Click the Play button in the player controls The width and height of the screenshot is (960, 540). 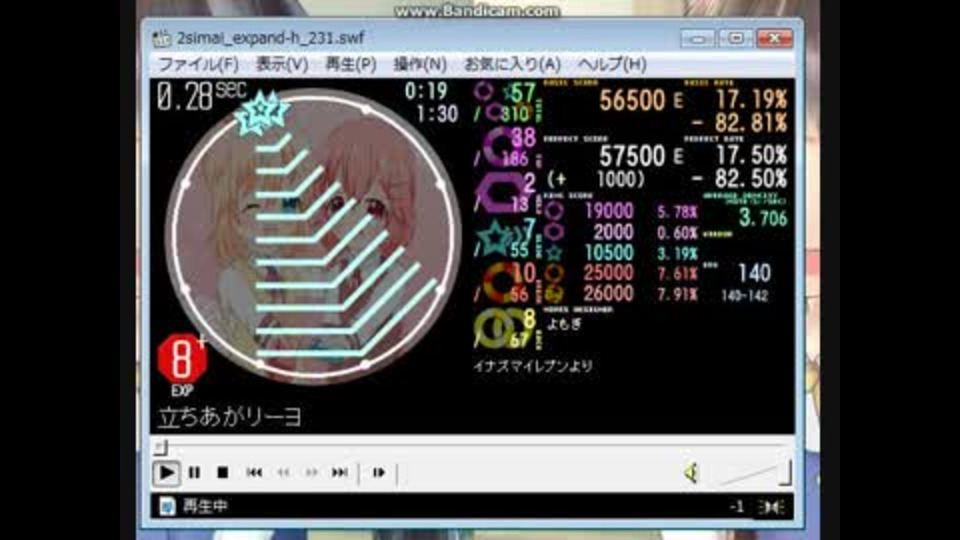point(166,473)
